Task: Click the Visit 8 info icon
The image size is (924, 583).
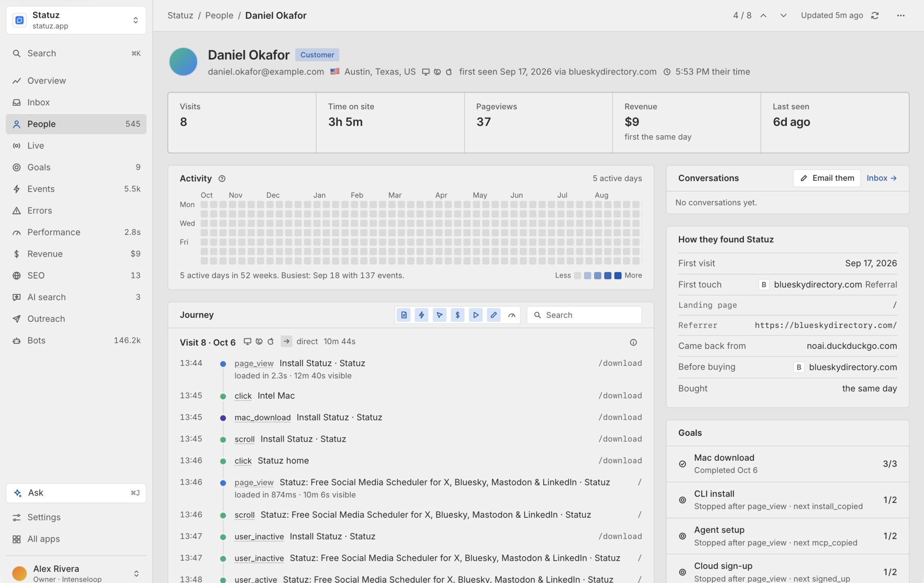Action: pyautogui.click(x=633, y=342)
